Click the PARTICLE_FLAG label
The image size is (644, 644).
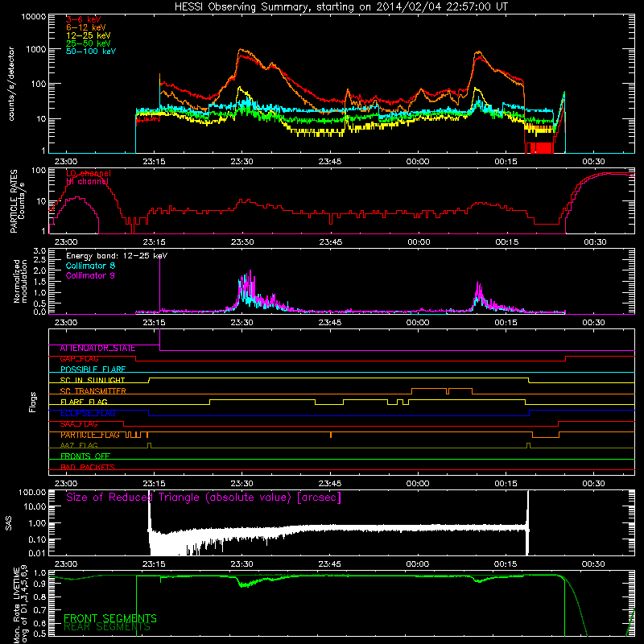(x=90, y=435)
